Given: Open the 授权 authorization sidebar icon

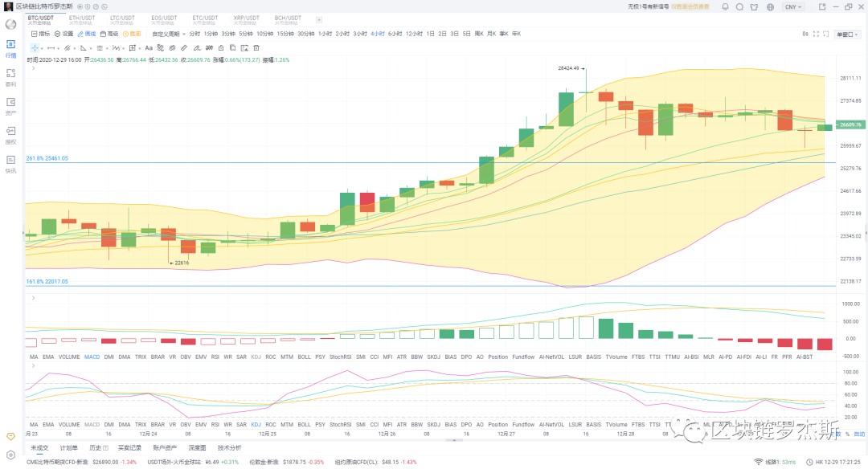Looking at the screenshot, I should [x=10, y=134].
